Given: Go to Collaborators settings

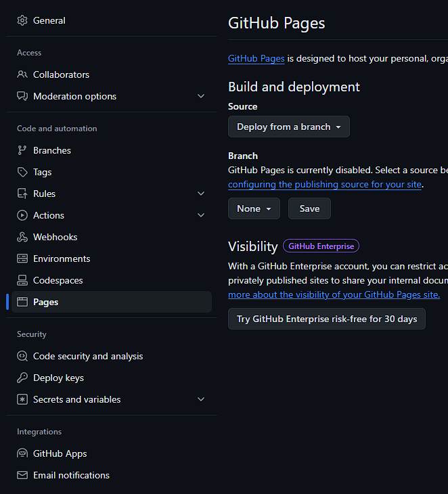Looking at the screenshot, I should [112, 74].
